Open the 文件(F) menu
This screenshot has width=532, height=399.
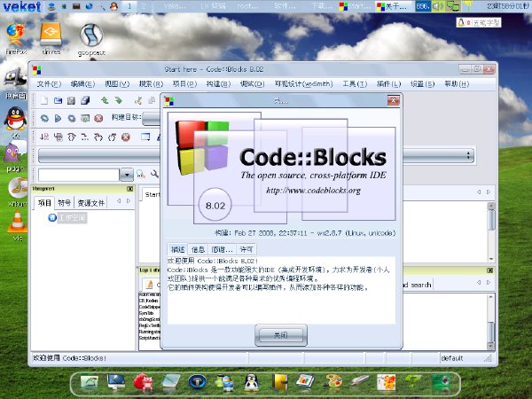49,84
